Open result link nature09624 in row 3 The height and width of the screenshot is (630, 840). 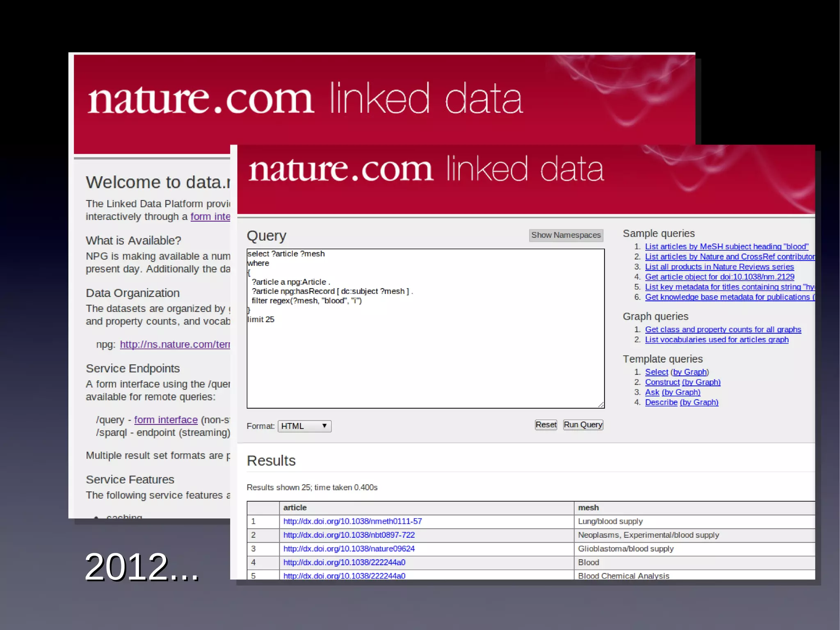(x=349, y=549)
